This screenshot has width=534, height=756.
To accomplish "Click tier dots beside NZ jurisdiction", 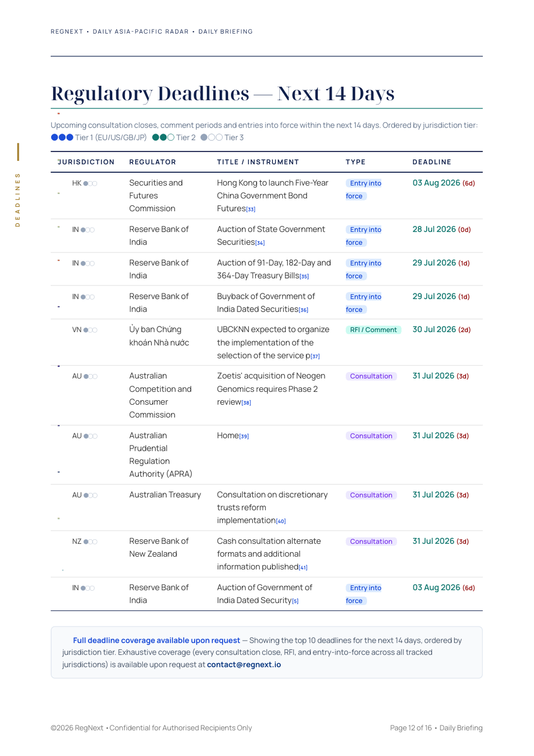I will click(x=90, y=542).
